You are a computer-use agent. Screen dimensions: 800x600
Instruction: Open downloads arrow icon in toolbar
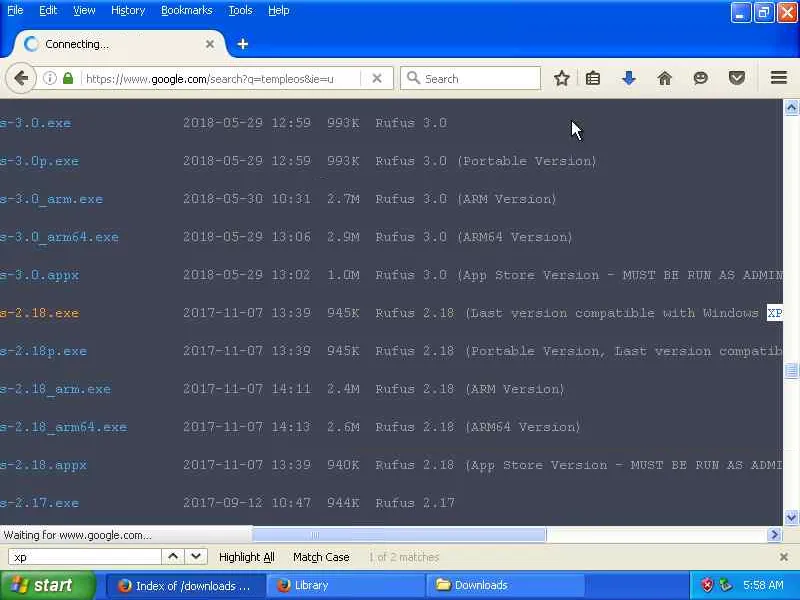(x=629, y=78)
